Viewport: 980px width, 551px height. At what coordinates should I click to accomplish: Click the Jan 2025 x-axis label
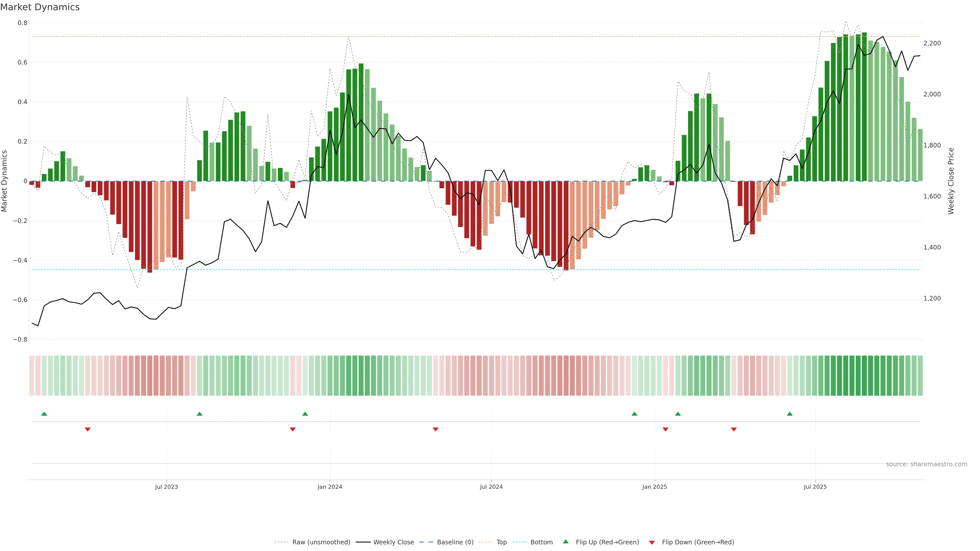(x=654, y=487)
